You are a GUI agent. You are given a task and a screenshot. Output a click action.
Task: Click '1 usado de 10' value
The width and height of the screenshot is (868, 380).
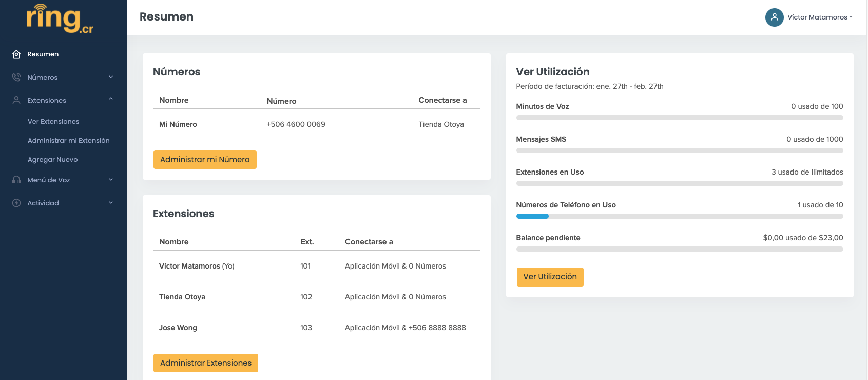(820, 205)
